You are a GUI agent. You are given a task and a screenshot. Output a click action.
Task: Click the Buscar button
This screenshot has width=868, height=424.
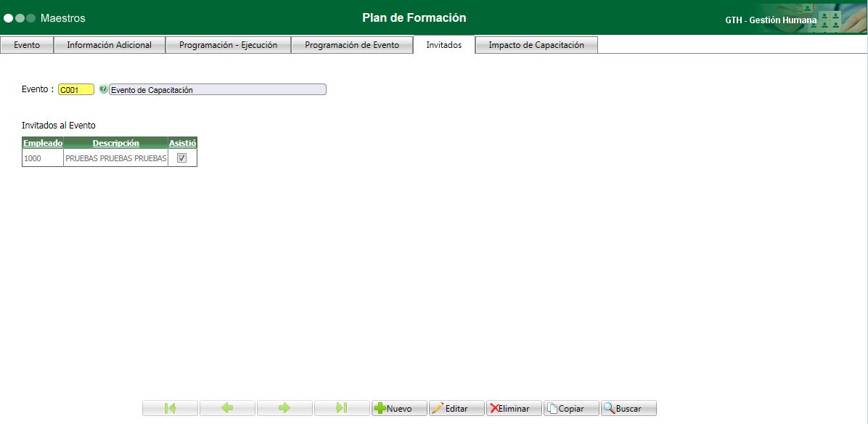[x=629, y=409]
